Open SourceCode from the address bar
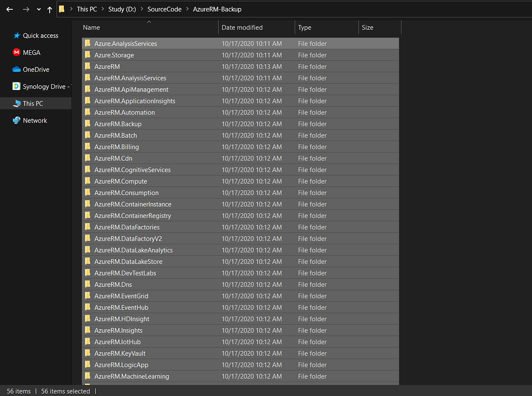Screen dimensions: 532x396 pyautogui.click(x=164, y=9)
